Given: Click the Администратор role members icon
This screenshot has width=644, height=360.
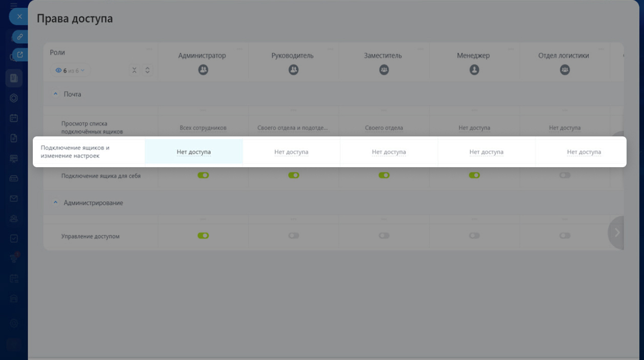Looking at the screenshot, I should 203,70.
